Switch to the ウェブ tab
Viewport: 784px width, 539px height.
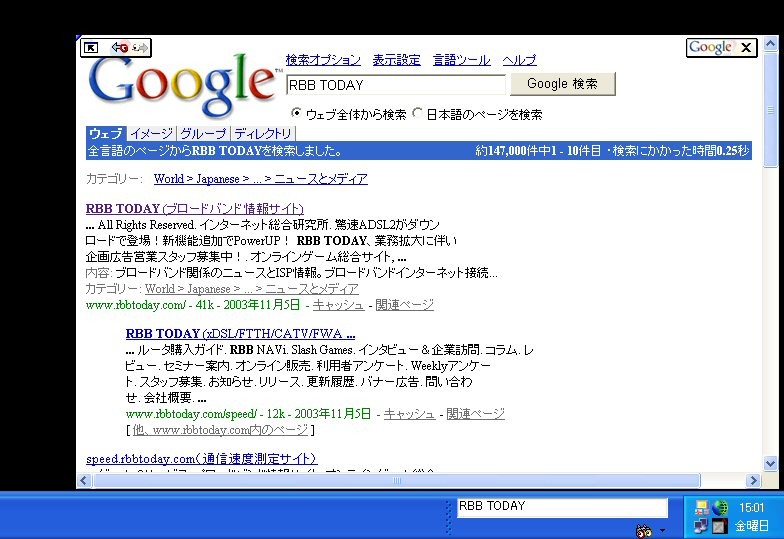(106, 134)
